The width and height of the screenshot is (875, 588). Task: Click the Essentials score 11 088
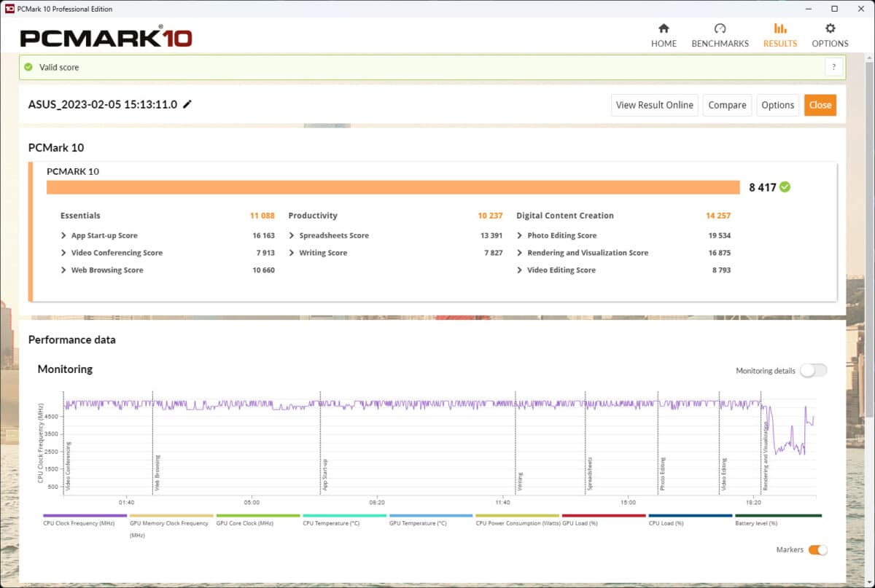coord(262,216)
